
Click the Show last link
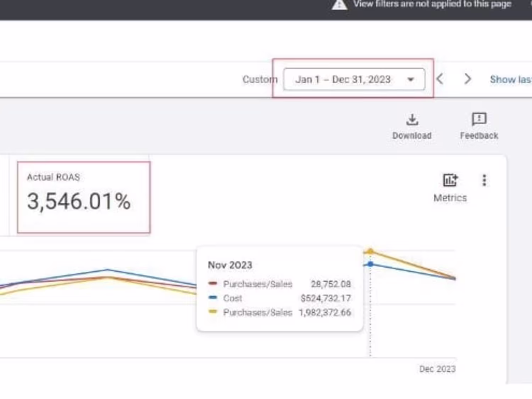pyautogui.click(x=511, y=80)
